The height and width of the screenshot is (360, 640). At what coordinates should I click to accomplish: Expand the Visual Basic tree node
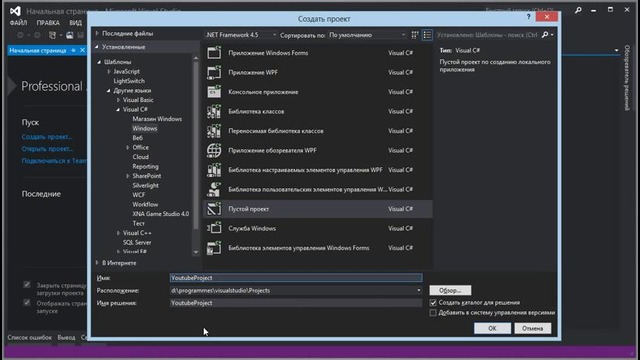[118, 100]
